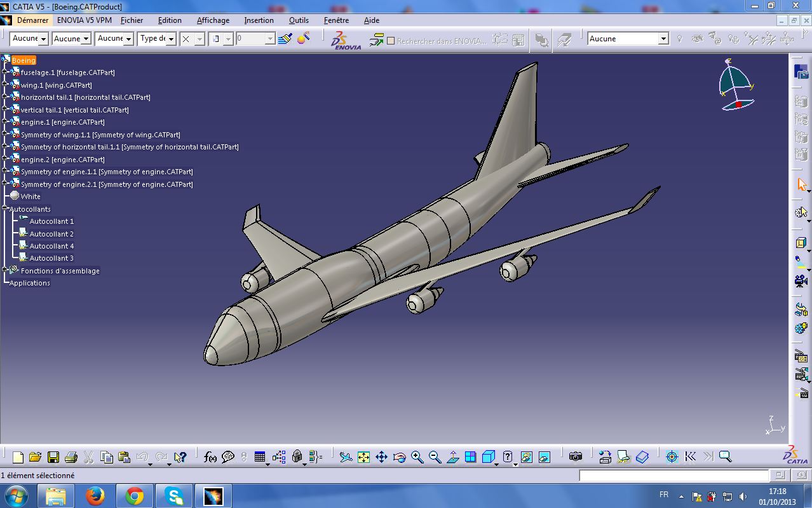
Task: Open the Edition menu
Action: [x=170, y=20]
